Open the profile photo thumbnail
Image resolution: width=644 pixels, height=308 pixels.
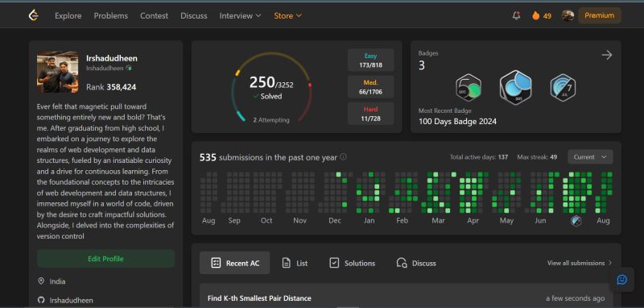point(57,72)
